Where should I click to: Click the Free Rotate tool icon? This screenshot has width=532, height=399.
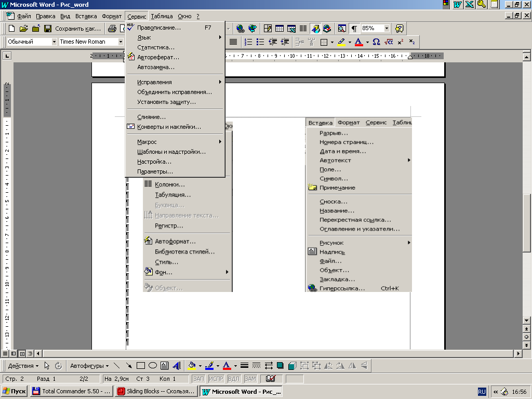(58, 366)
